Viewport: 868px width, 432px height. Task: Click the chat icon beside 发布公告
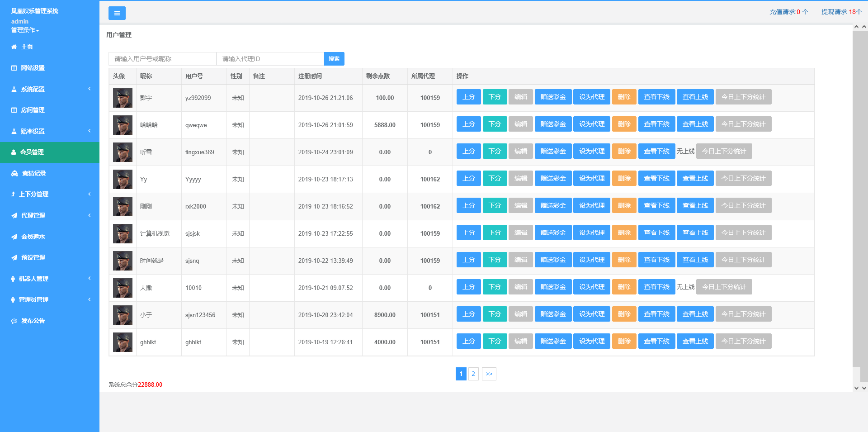pos(14,321)
